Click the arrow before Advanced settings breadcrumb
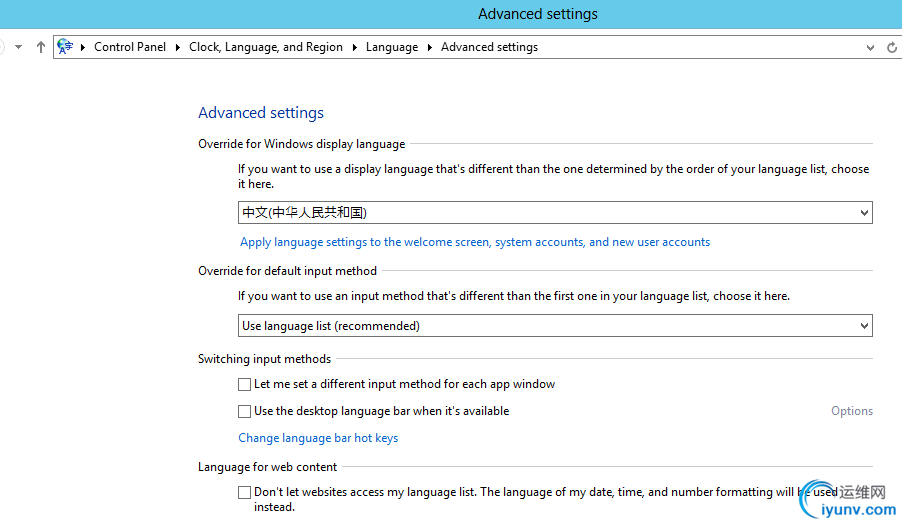 click(x=430, y=47)
